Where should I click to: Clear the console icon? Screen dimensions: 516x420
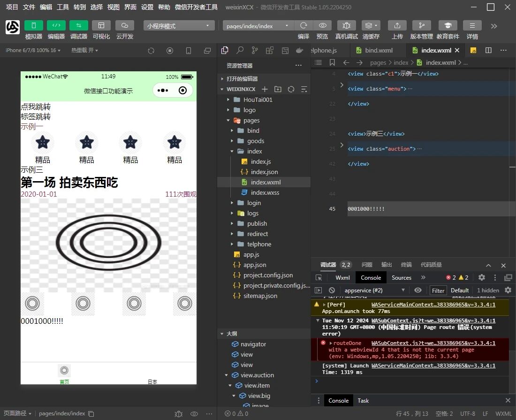tap(332, 290)
